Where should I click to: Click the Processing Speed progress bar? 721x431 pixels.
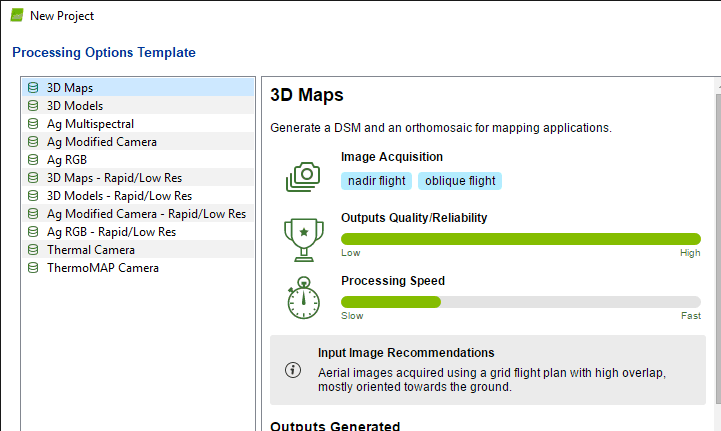pos(520,302)
